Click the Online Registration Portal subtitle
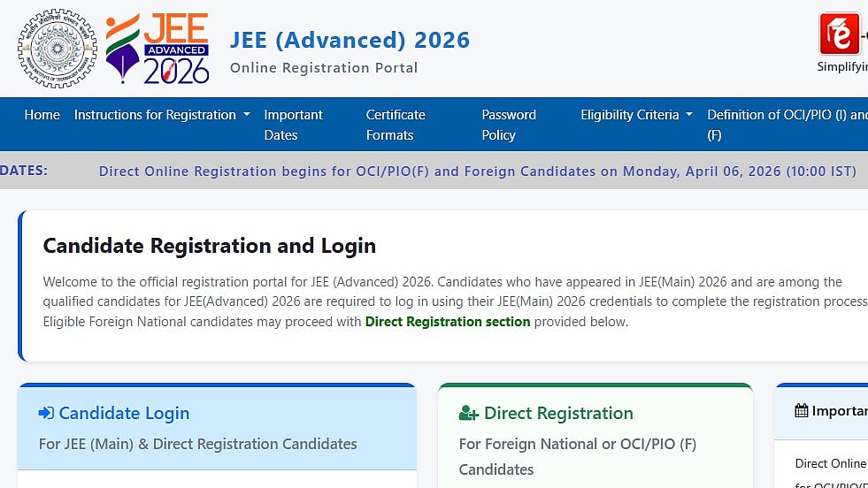The width and height of the screenshot is (868, 488). [323, 68]
